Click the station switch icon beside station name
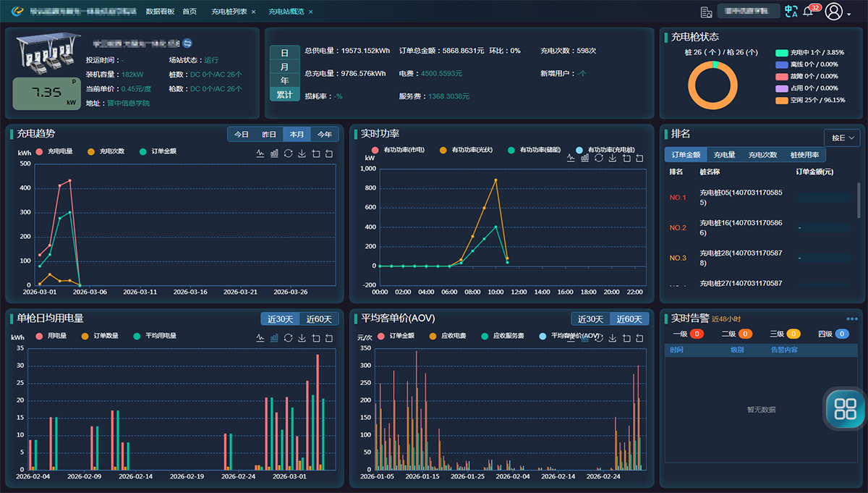Image resolution: width=868 pixels, height=493 pixels. coord(187,43)
